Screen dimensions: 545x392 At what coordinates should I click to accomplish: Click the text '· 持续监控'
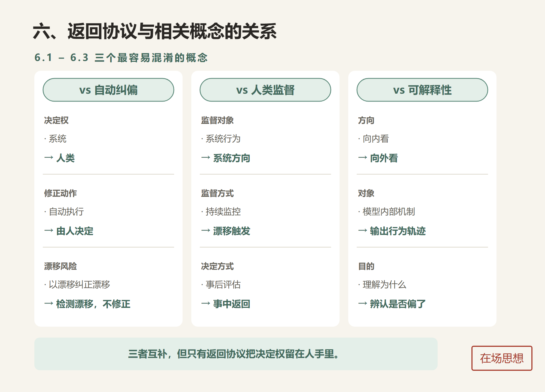point(221,212)
